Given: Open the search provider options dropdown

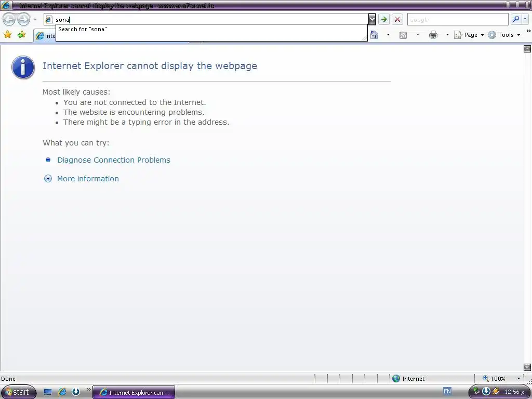Looking at the screenshot, I should tap(525, 19).
